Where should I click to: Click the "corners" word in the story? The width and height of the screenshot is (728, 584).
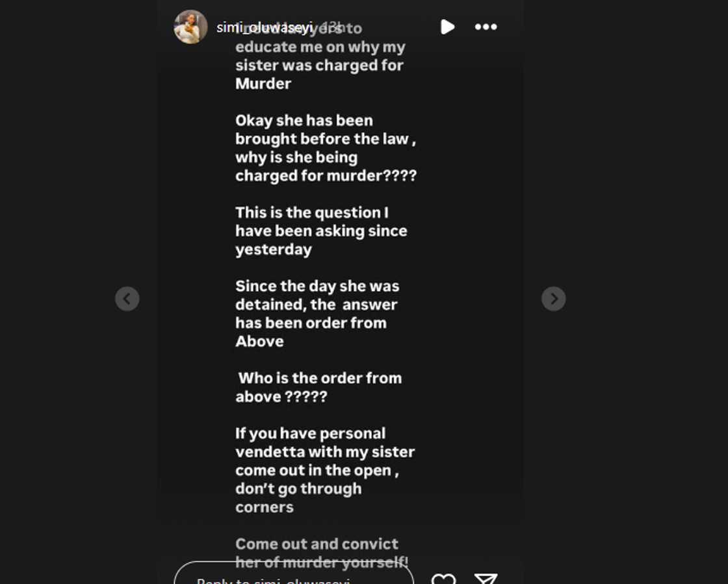[265, 507]
